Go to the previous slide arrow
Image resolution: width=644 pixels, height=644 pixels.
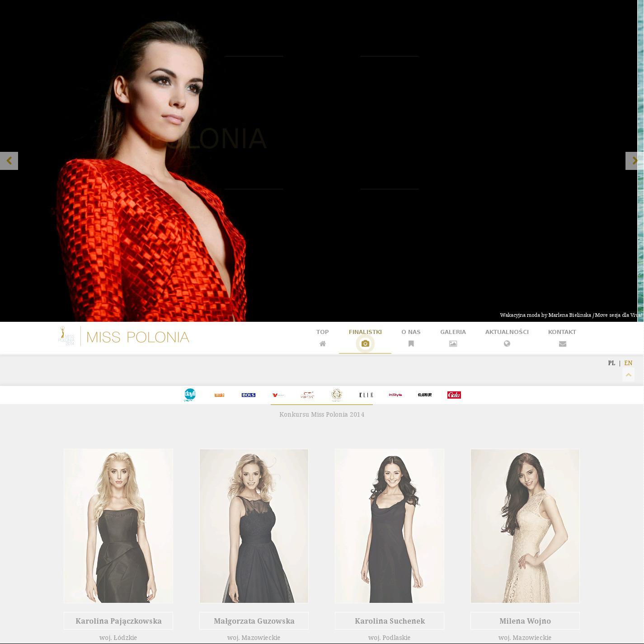9,161
